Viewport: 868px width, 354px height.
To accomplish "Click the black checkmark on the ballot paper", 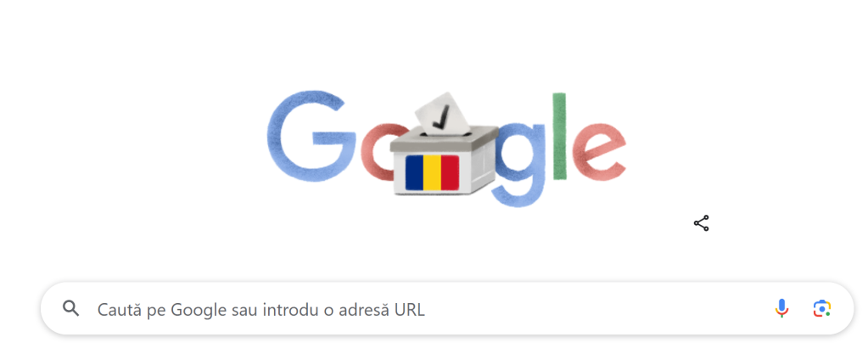I will click(441, 117).
